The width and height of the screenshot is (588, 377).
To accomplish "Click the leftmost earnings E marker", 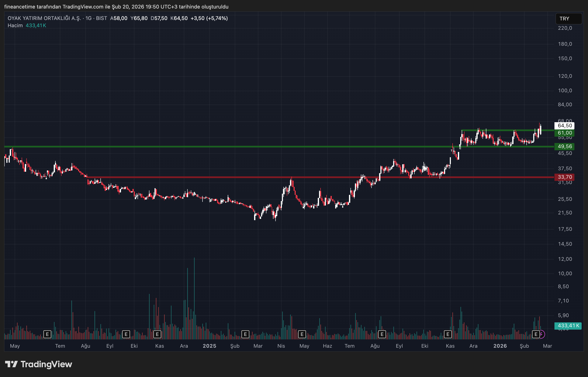I will click(47, 334).
